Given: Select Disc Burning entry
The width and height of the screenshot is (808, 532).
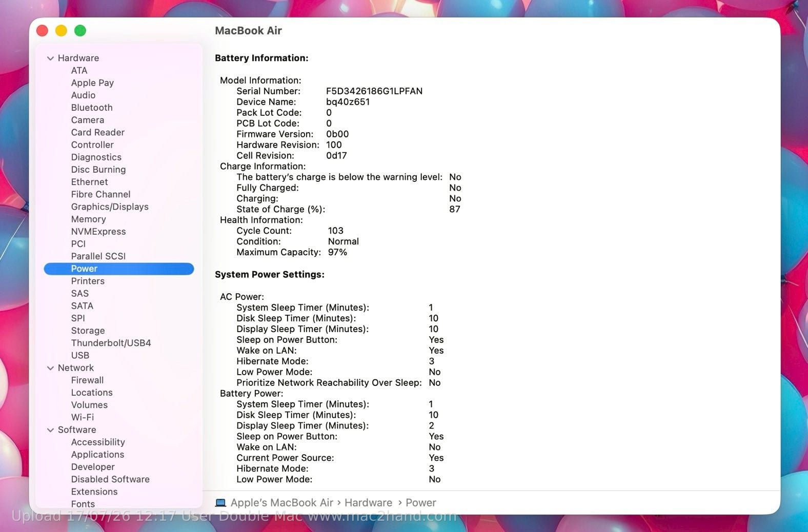Looking at the screenshot, I should 98,170.
